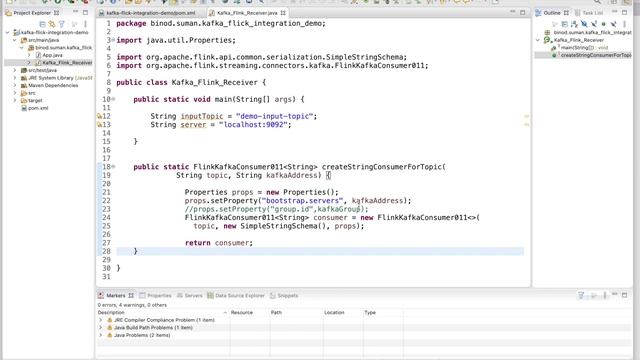Screen dimensions: 640x360
Task: Collapse the src/main/java folder
Action: pyautogui.click(x=15, y=40)
